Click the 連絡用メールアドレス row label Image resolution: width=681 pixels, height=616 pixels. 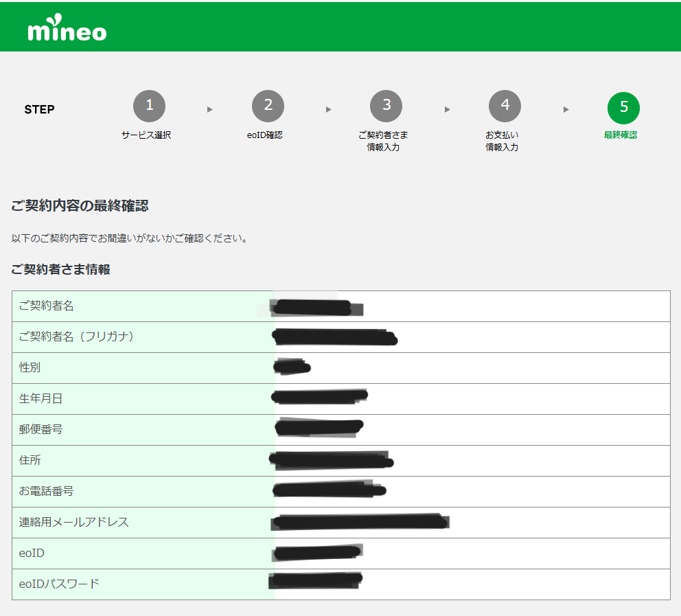(x=74, y=522)
